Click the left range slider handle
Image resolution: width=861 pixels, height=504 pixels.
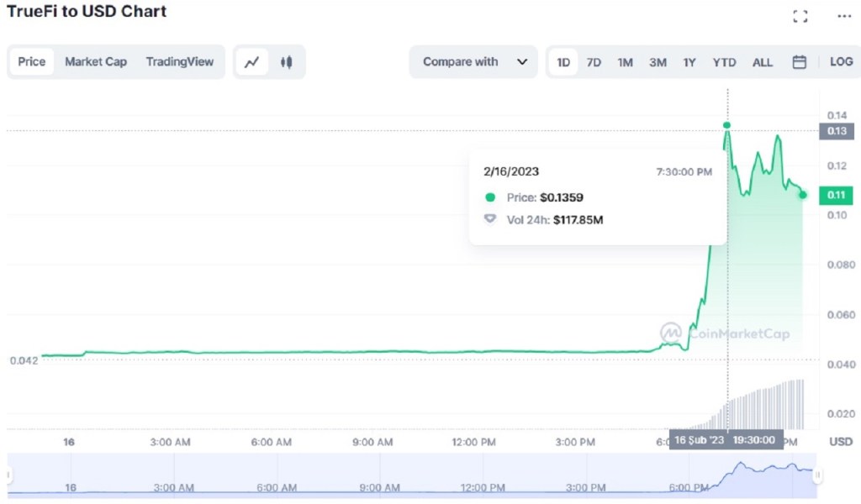[x=8, y=475]
